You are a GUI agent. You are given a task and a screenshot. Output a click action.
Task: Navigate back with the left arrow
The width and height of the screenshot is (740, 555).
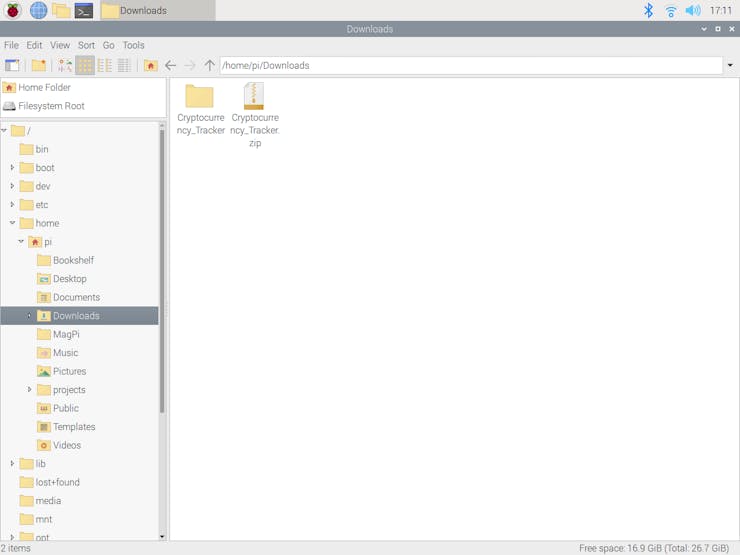(170, 65)
